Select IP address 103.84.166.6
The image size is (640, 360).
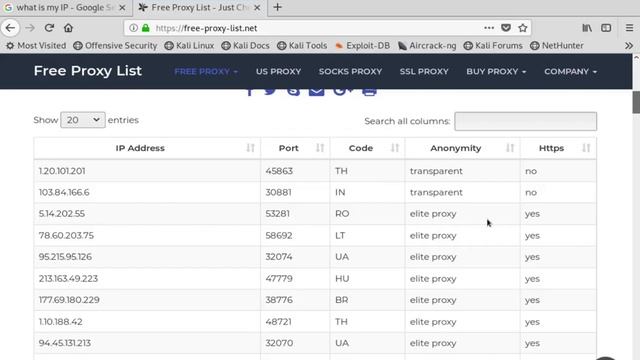tap(64, 192)
